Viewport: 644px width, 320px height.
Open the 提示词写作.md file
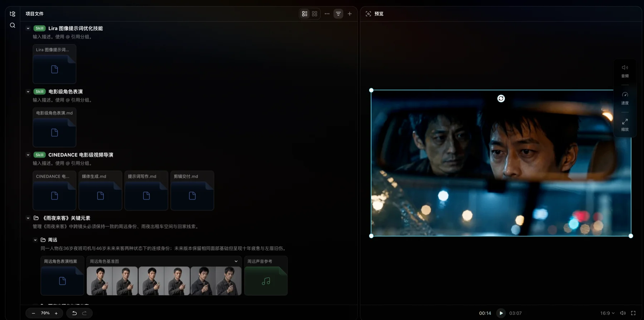pos(146,190)
